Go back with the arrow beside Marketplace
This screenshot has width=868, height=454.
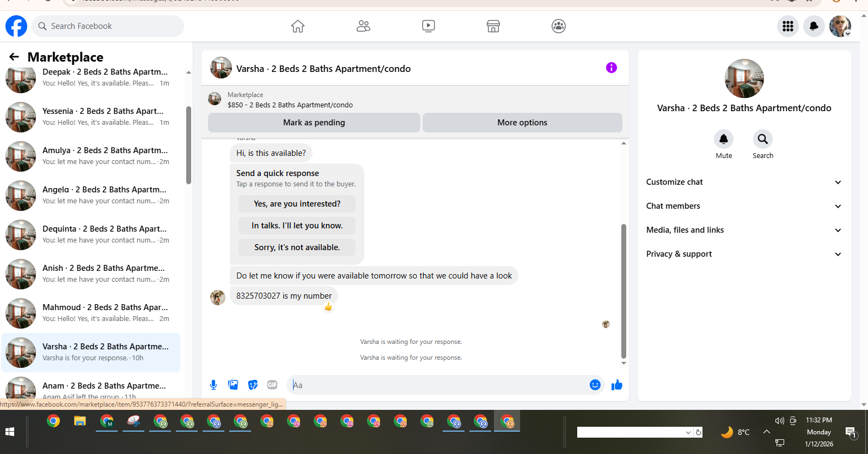14,57
